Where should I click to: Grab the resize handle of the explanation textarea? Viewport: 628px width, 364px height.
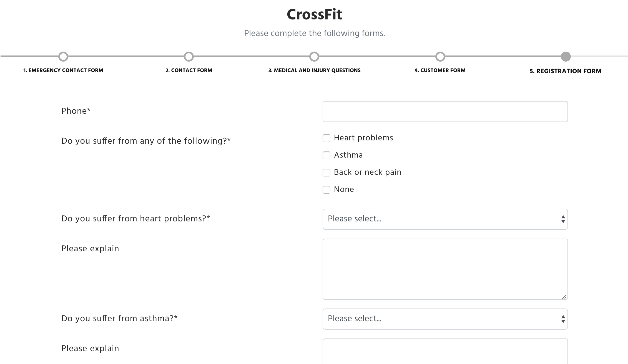564,297
